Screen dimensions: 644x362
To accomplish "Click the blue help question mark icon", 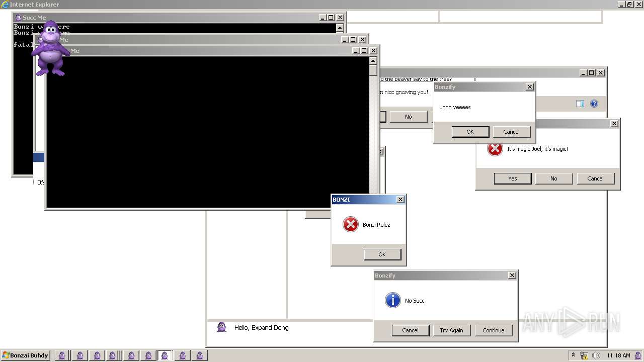I will tap(594, 104).
